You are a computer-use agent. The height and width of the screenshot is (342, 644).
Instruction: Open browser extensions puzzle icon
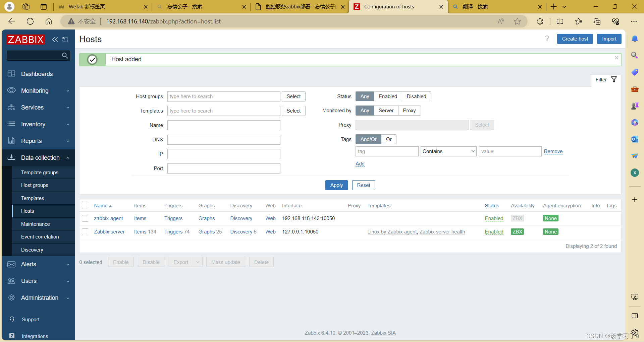(540, 21)
